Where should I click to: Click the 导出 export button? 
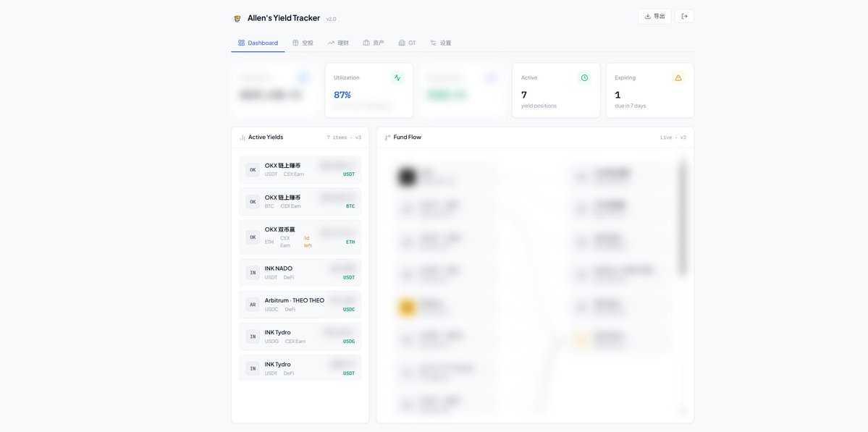coord(654,16)
